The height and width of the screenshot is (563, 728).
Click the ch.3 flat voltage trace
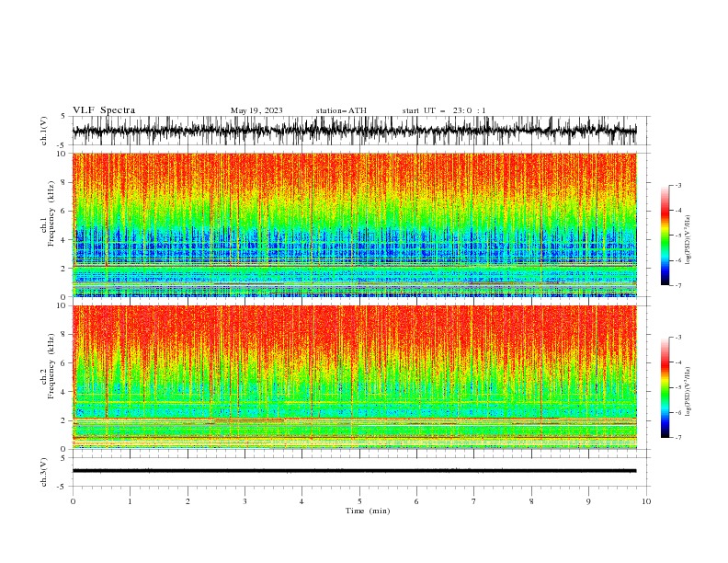pos(354,471)
